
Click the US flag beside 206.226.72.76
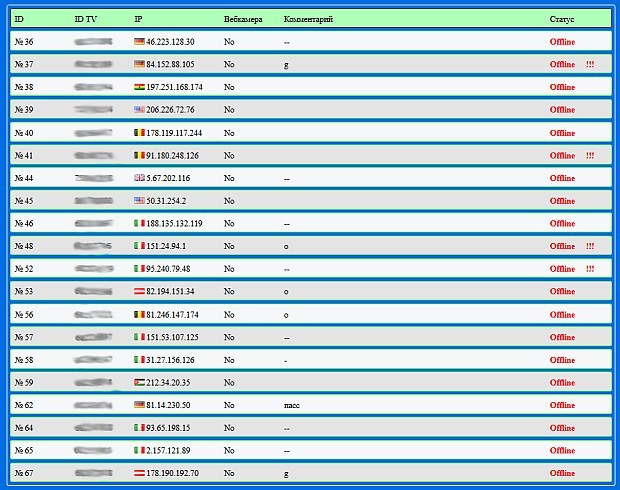click(139, 110)
